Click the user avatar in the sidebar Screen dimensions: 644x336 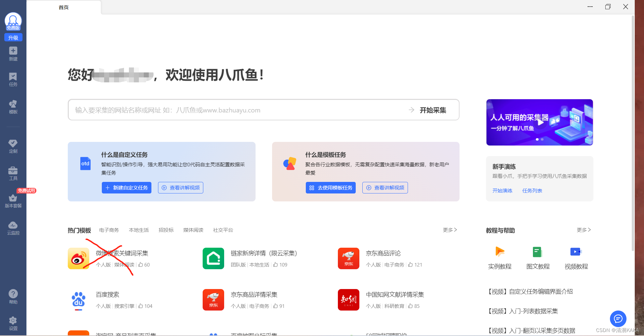[13, 21]
